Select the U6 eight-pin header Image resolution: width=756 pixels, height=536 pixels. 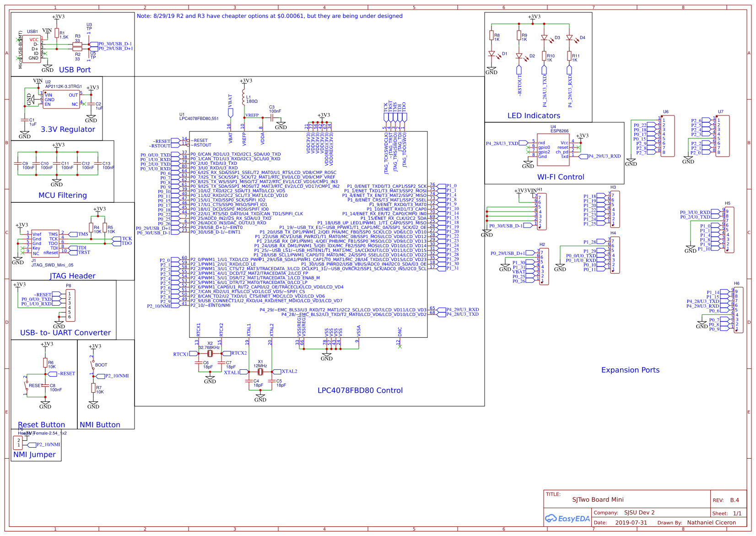[668, 136]
